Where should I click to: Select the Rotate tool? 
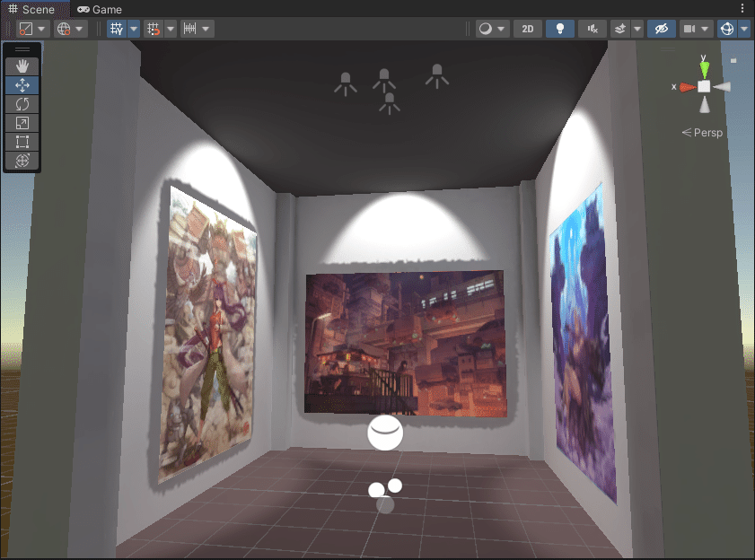pos(22,104)
